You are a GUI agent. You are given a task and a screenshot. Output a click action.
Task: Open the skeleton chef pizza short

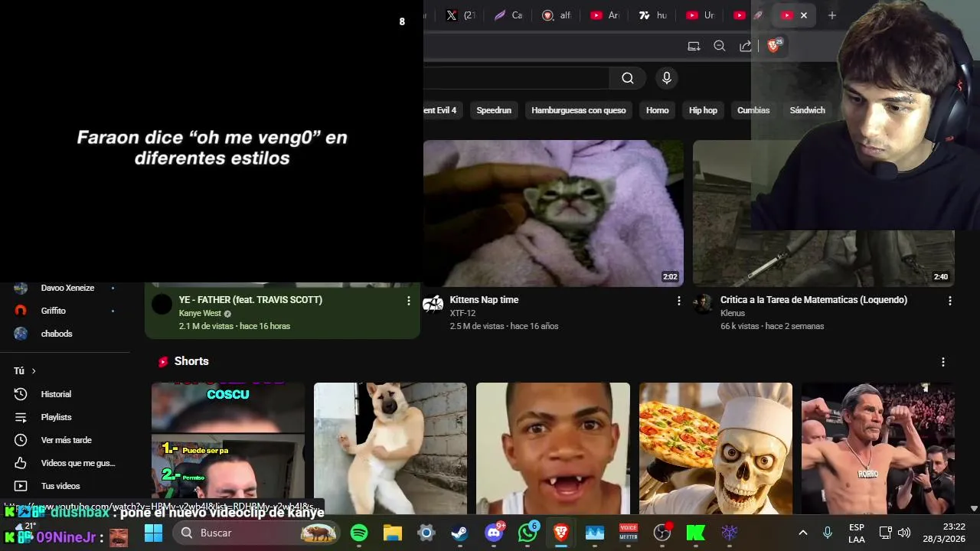[x=716, y=448]
